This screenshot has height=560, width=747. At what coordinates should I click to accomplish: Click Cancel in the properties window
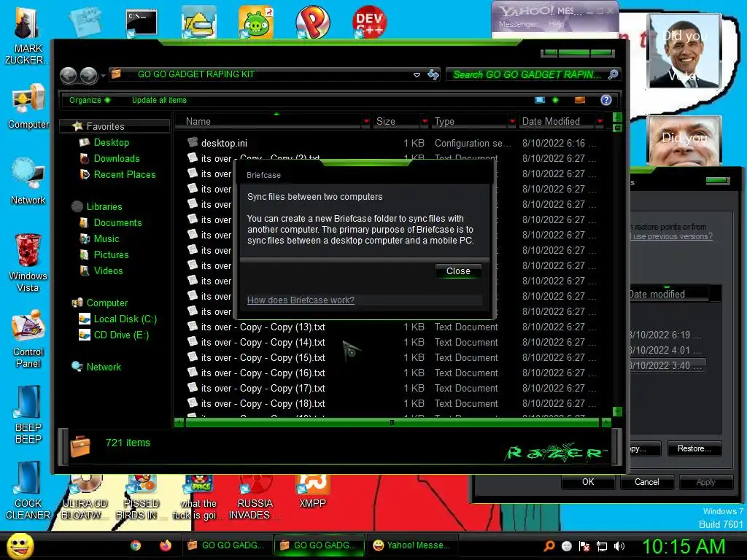(646, 482)
